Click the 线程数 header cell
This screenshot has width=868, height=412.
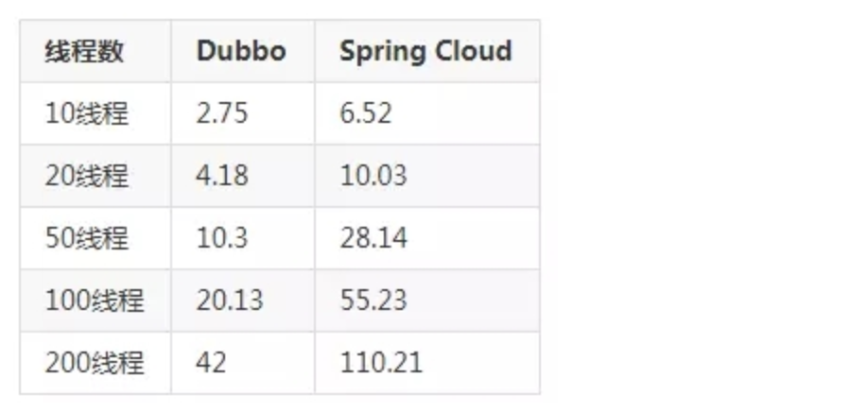84,51
